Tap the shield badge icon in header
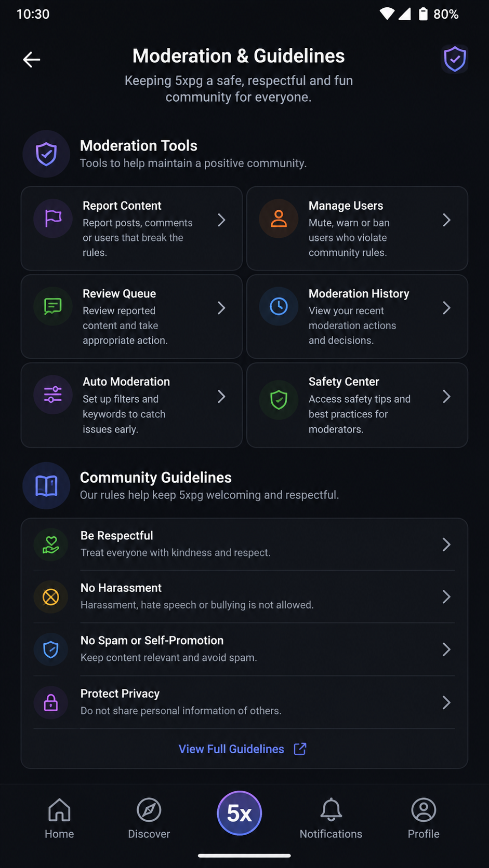 click(x=455, y=59)
